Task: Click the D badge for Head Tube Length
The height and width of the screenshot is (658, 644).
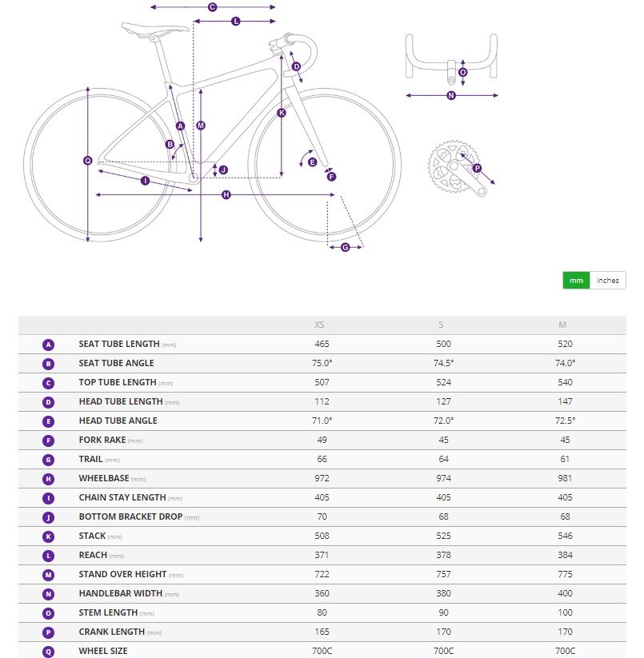Action: click(x=48, y=402)
